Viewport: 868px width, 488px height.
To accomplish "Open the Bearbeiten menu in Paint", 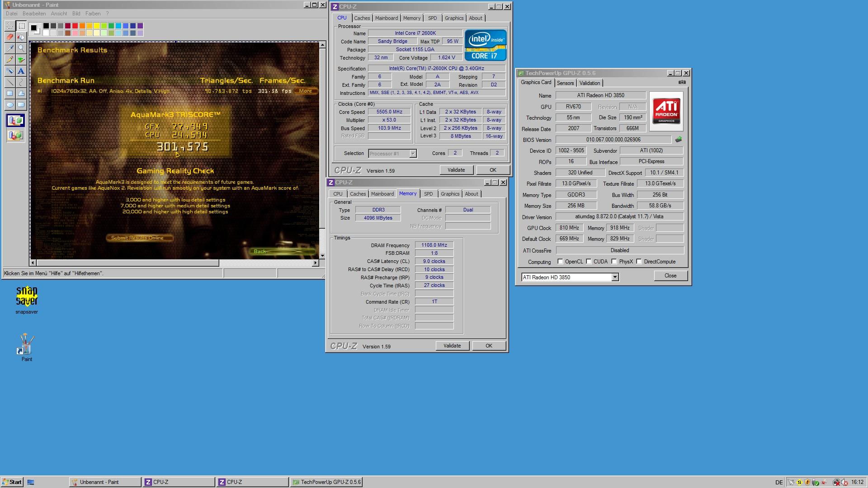I will [x=34, y=14].
